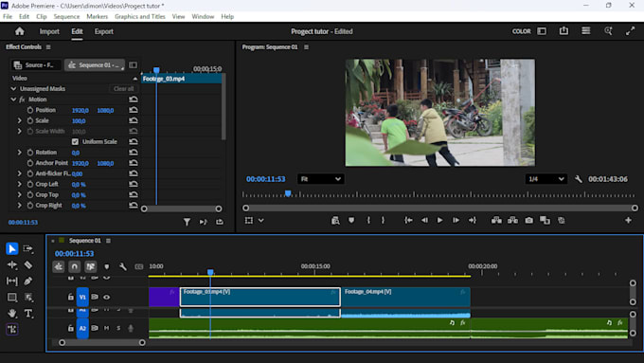The image size is (644, 363).
Task: Click the Clear all button
Action: [123, 89]
